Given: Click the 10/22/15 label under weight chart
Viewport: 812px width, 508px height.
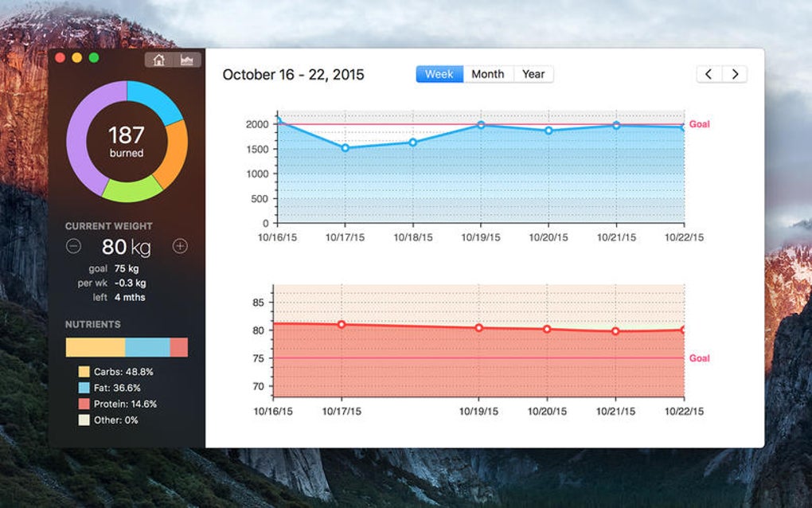Looking at the screenshot, I should (684, 412).
